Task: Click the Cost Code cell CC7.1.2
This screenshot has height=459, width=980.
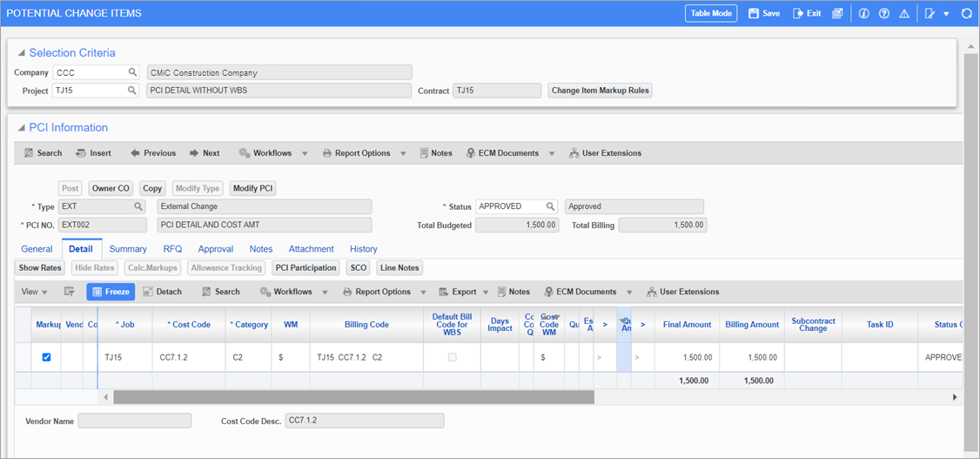Action: (189, 358)
